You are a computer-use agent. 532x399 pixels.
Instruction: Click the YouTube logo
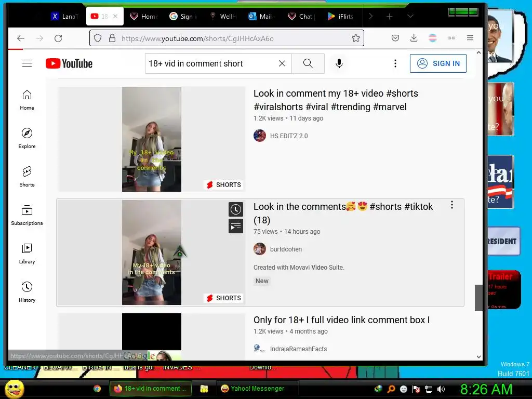69,63
